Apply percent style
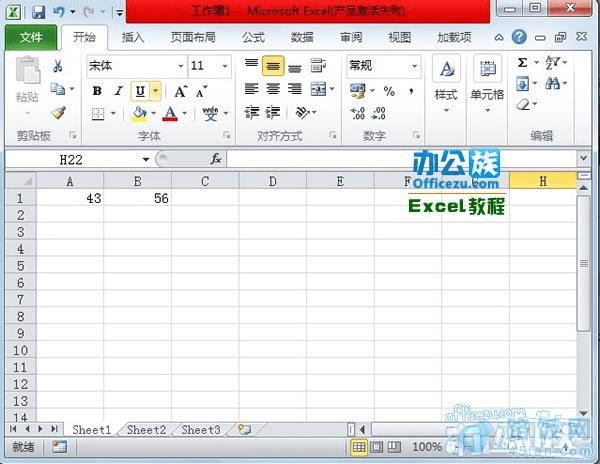Screen dimensions: 600x464 (x=389, y=91)
